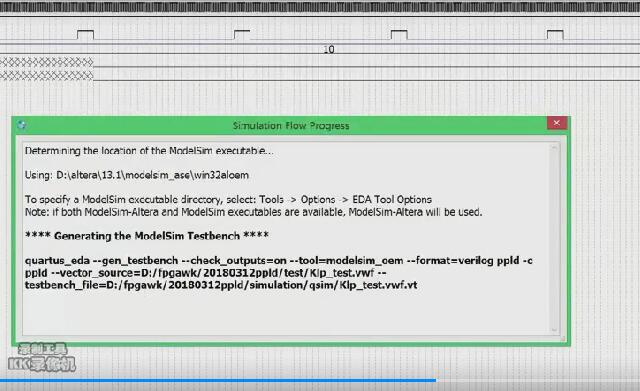The width and height of the screenshot is (640, 391).
Task: Click the 'Generating the ModelSim Testbench' heading
Action: (x=147, y=235)
